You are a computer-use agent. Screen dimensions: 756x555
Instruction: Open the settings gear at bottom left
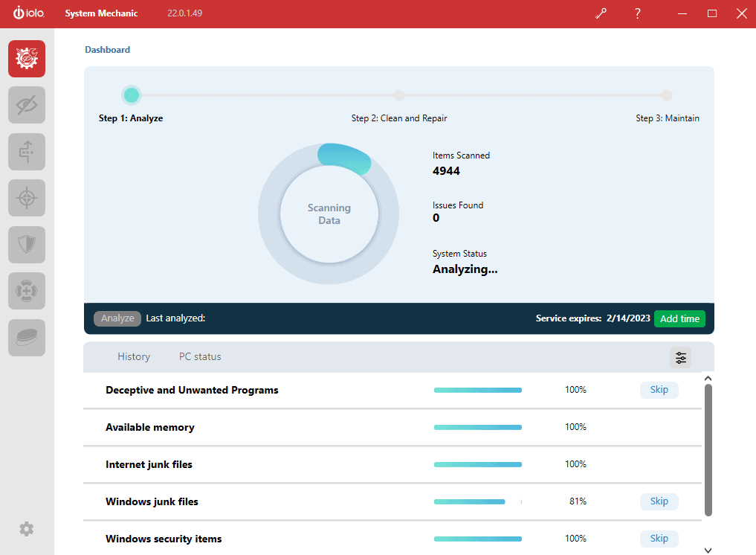(x=26, y=529)
